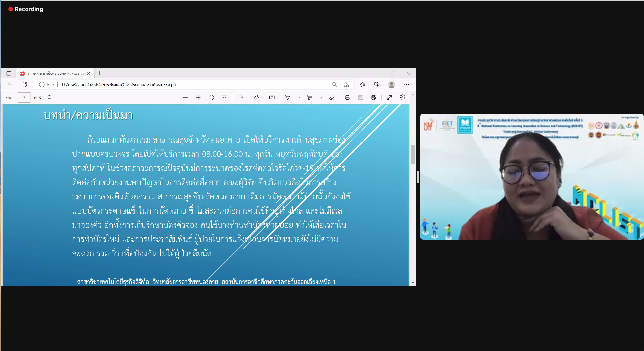644x351 pixels.
Task: Open a new browser tab
Action: (x=100, y=73)
